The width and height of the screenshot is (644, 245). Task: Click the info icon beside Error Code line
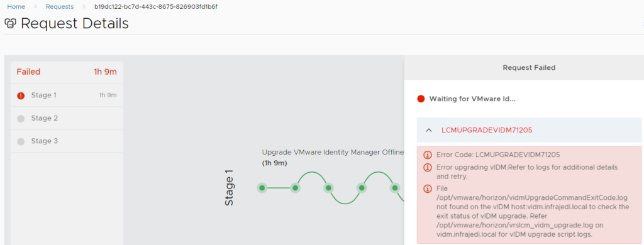428,155
